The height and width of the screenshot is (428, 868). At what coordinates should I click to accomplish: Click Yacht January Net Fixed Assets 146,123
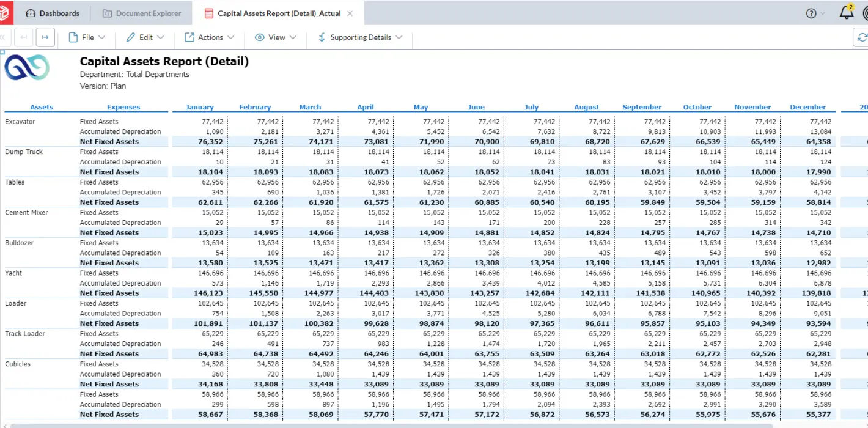[x=208, y=293]
